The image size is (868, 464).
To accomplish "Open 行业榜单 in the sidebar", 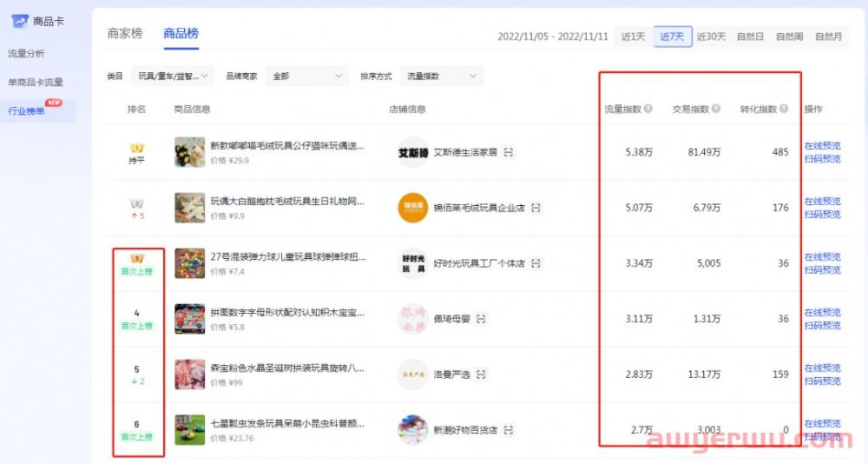I will tap(26, 111).
